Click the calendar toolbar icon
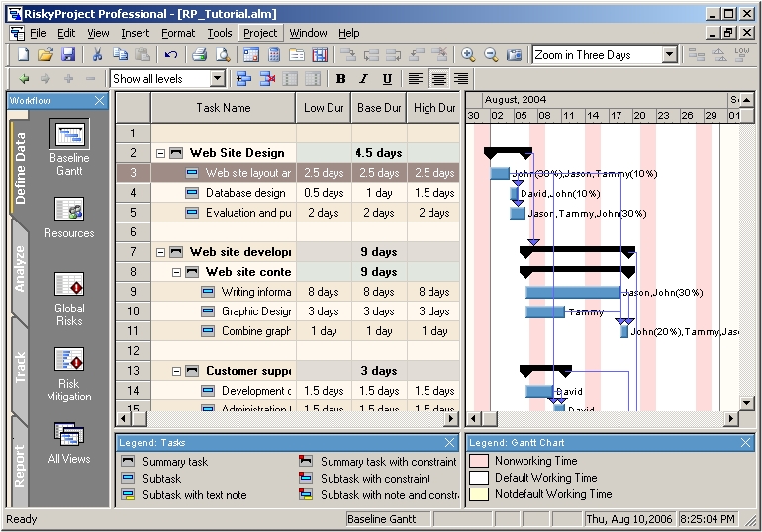 (251, 54)
